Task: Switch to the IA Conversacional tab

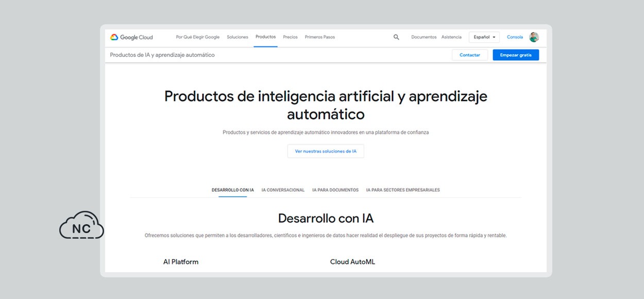Action: (283, 190)
